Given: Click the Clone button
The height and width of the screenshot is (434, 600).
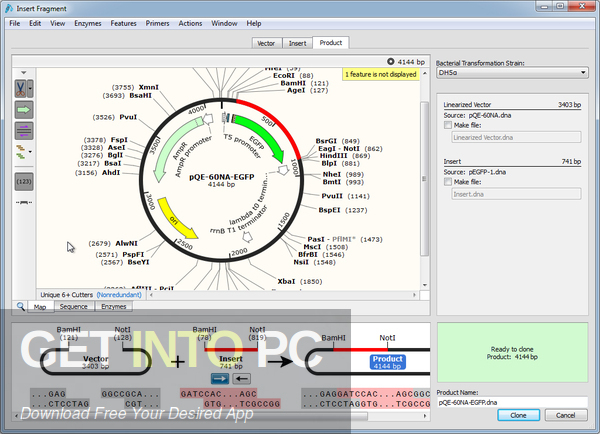Looking at the screenshot, I should (518, 415).
